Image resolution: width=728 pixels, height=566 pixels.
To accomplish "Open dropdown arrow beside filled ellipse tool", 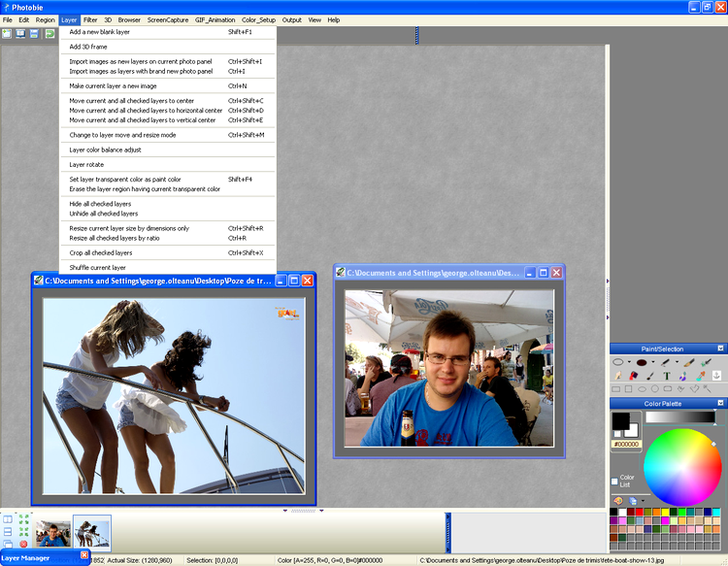I will point(653,362).
